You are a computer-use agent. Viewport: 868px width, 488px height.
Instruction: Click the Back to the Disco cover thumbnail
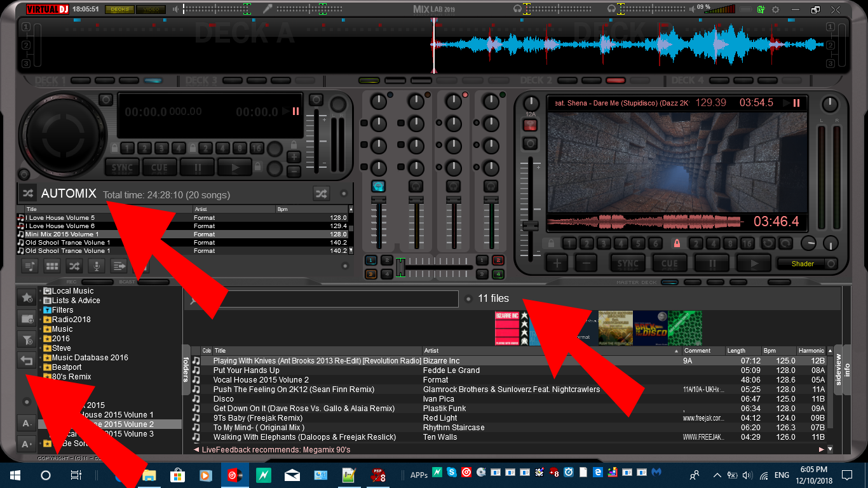650,328
